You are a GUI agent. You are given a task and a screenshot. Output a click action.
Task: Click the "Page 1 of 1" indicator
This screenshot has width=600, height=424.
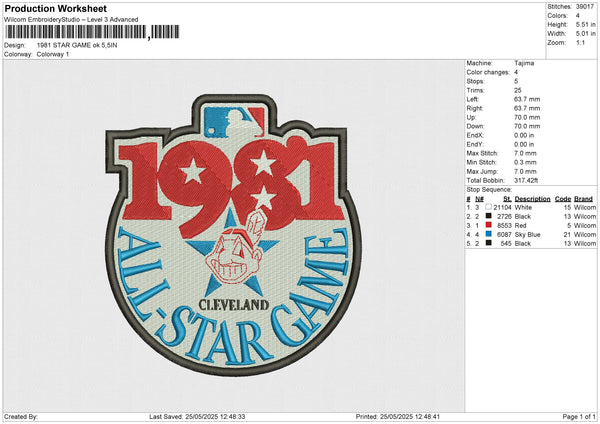point(579,417)
